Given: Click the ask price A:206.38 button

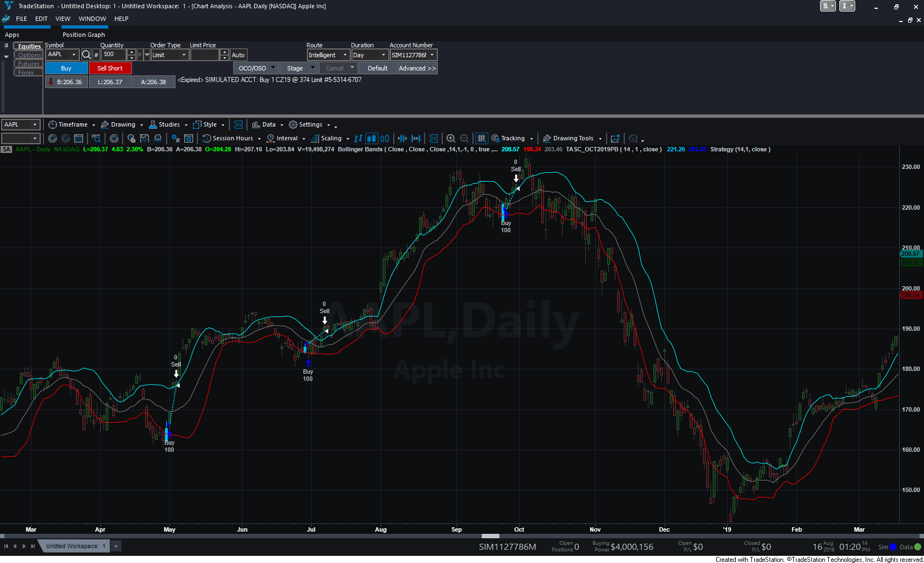Looking at the screenshot, I should (153, 82).
